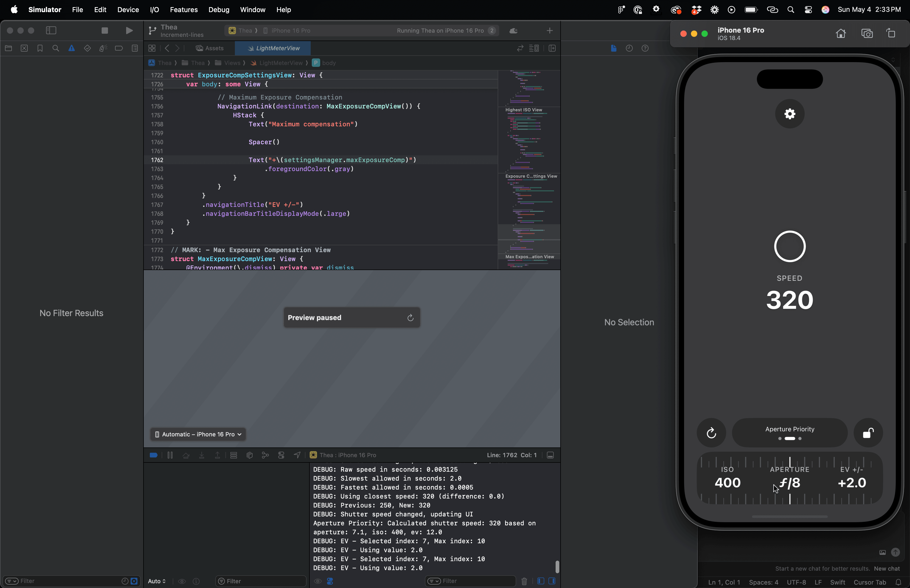Viewport: 910px width, 588px height.
Task: Resume the paused preview with the refresh icon
Action: point(411,318)
